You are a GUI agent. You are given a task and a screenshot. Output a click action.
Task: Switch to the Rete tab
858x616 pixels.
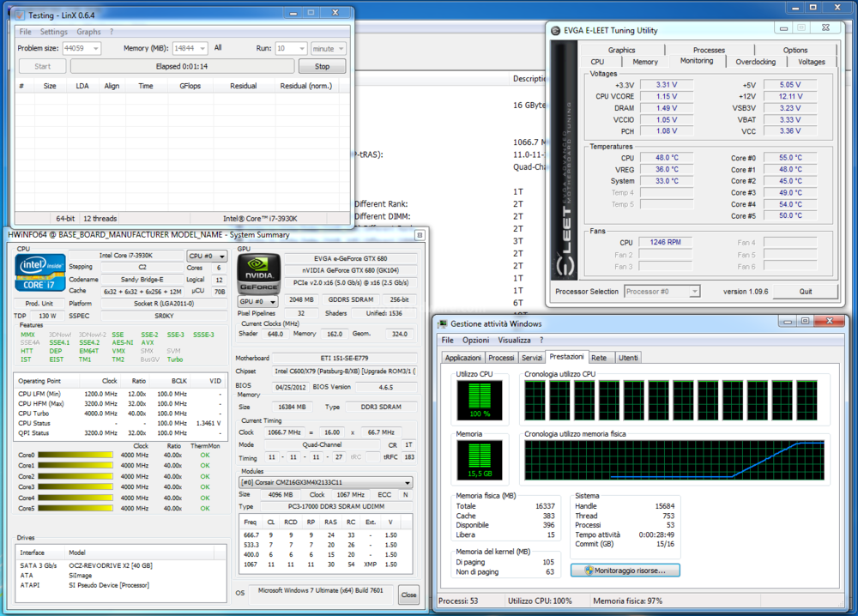pos(599,358)
